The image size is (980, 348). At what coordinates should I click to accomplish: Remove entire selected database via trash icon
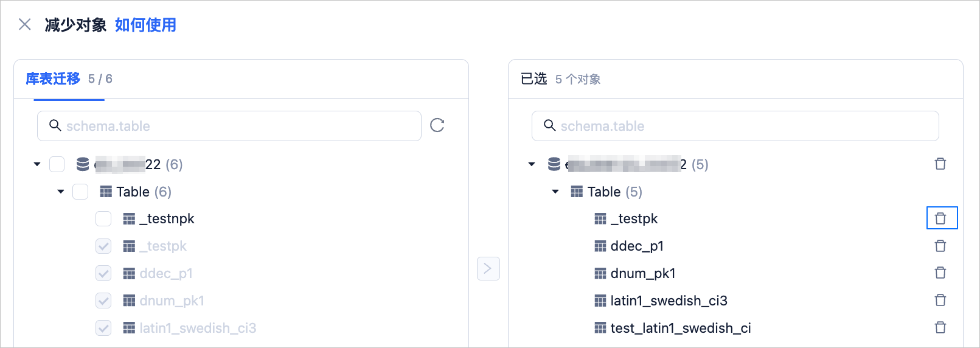[940, 164]
